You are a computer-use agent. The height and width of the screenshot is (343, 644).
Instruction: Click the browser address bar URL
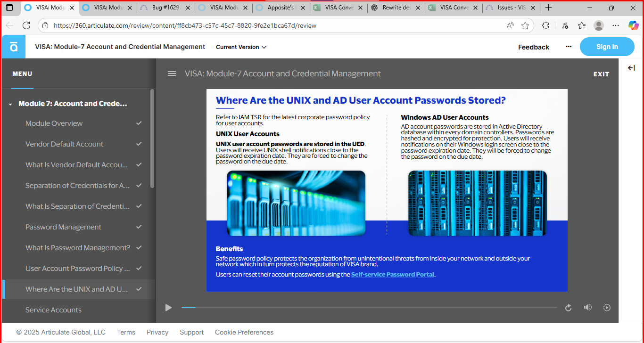[185, 25]
